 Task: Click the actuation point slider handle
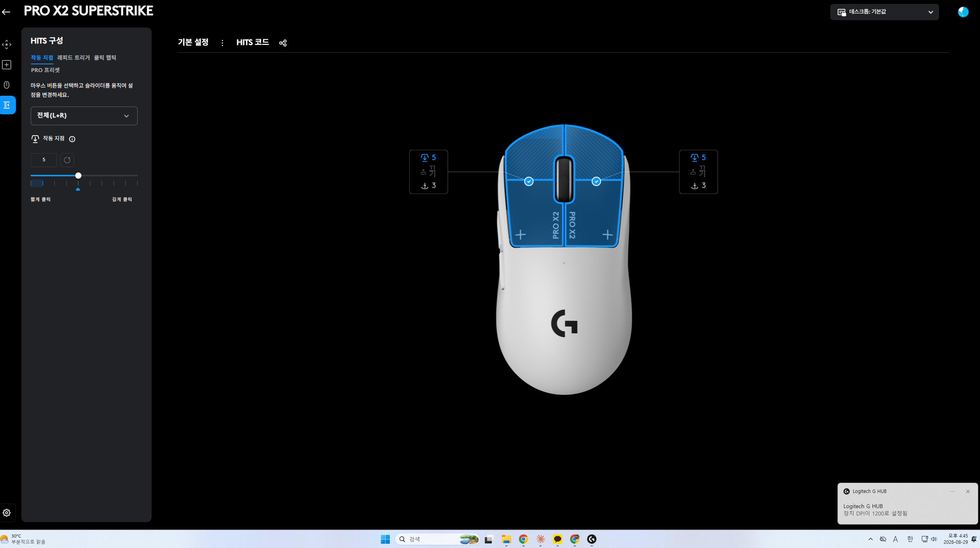point(78,176)
